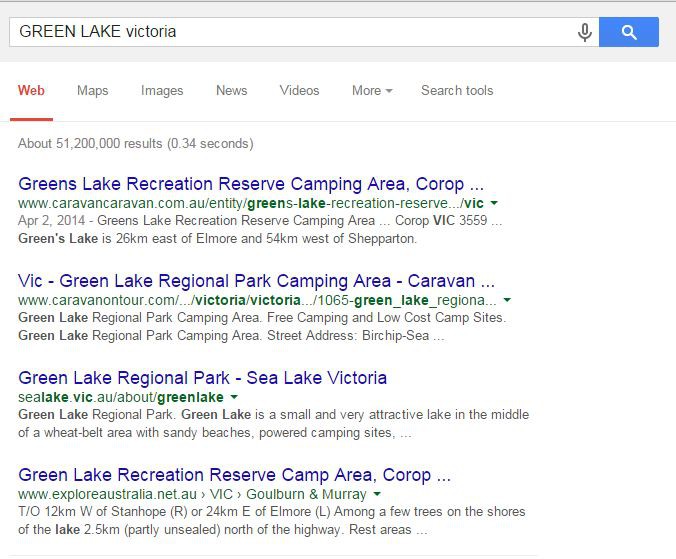The image size is (676, 559).
Task: Click the blue magnifying glass search button
Action: coord(629,32)
